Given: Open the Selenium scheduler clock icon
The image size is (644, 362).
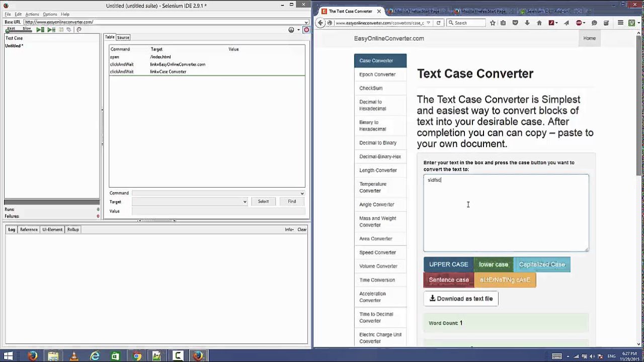Looking at the screenshot, I should [x=291, y=30].
